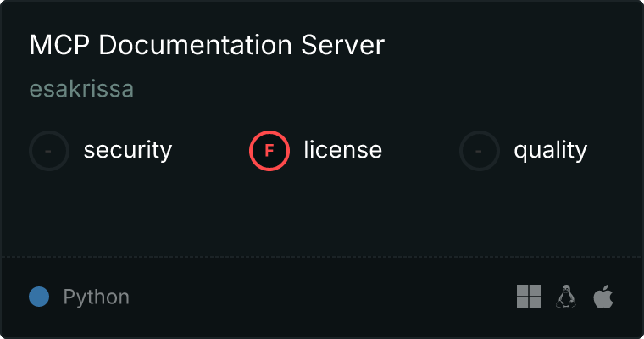The height and width of the screenshot is (339, 644).
Task: Click the quality label text
Action: 550,151
